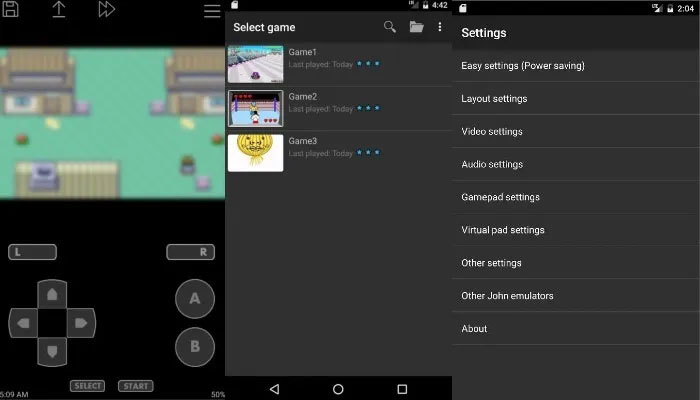Tap the load state upload arrow icon
700x400 pixels.
click(x=58, y=9)
